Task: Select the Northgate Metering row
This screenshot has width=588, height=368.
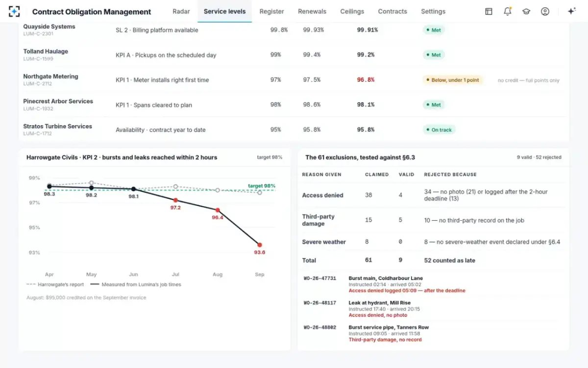Action: pyautogui.click(x=294, y=80)
